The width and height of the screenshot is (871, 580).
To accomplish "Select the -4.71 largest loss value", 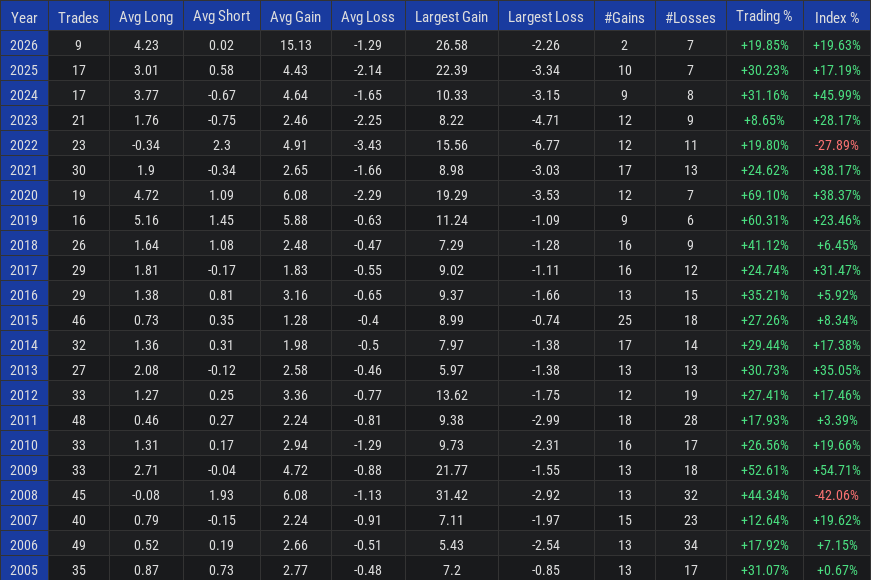I will pos(545,120).
